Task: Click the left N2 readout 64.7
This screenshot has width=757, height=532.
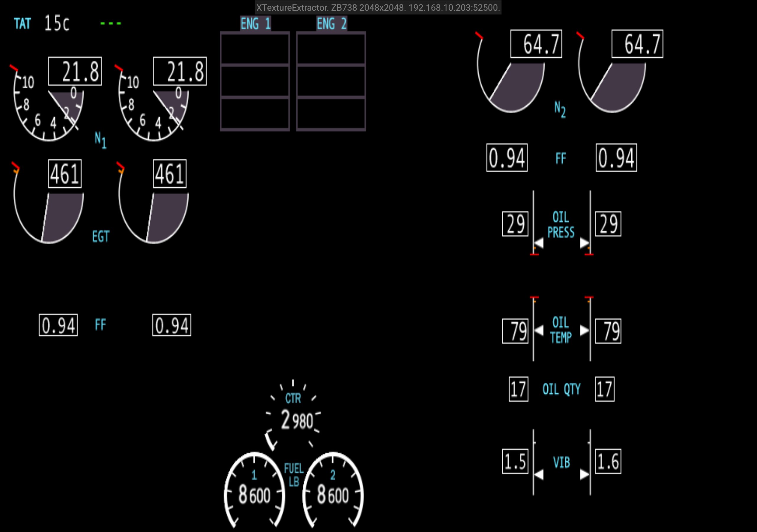Action: 536,44
